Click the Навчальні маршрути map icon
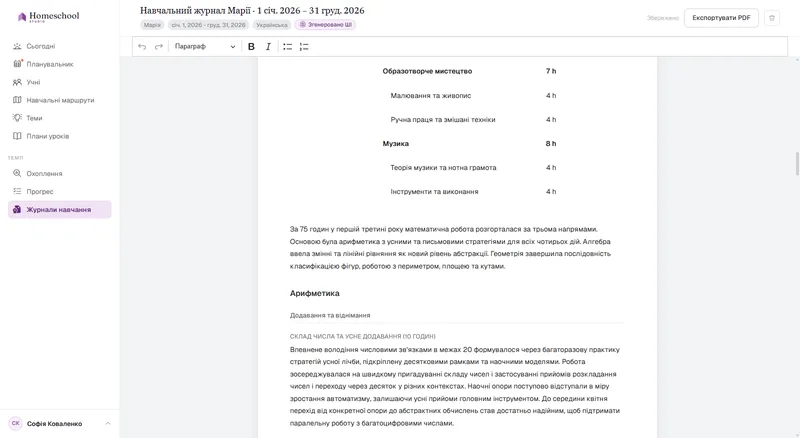This screenshot has height=438, width=800. [x=17, y=100]
